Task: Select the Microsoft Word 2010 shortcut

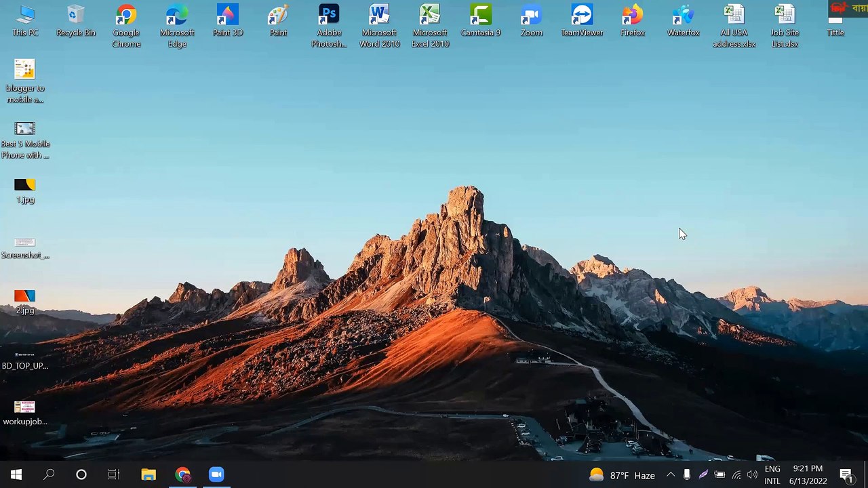Action: coord(380,26)
